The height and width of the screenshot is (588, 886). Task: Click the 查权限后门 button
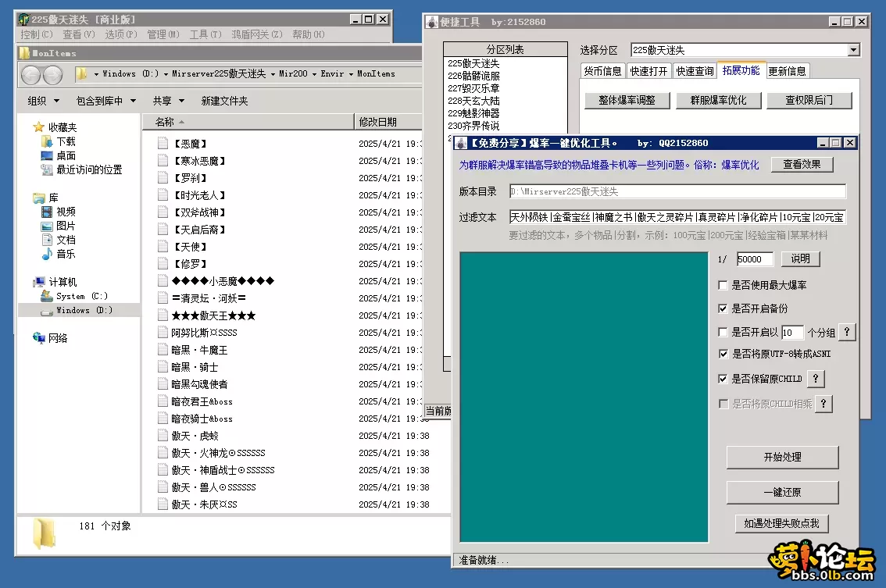(x=809, y=100)
